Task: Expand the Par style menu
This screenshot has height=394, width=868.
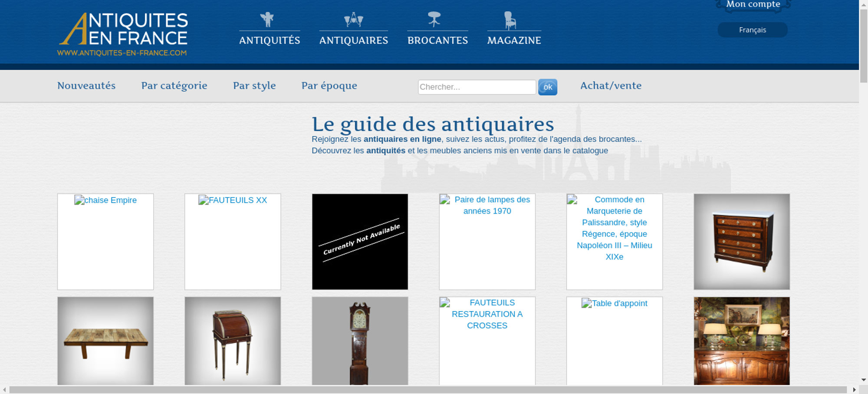Action: (254, 85)
